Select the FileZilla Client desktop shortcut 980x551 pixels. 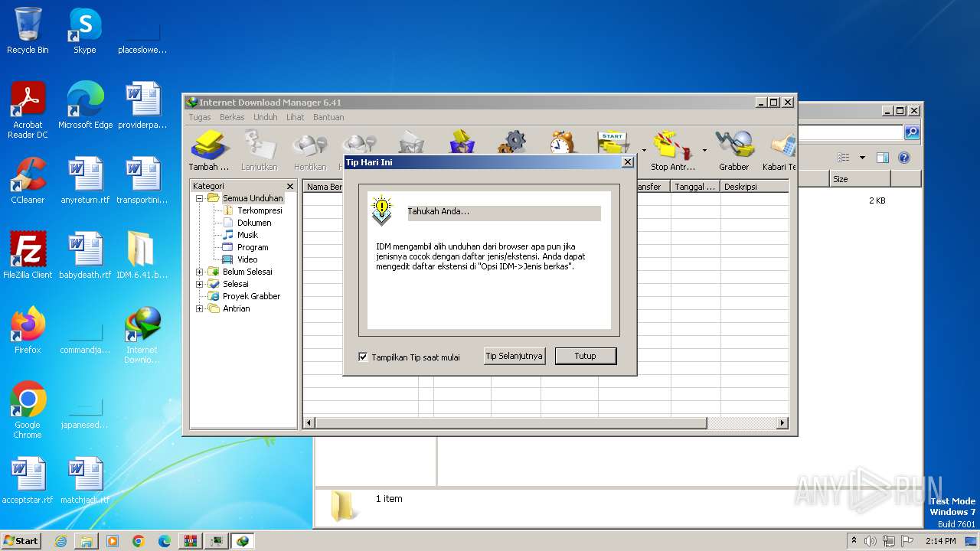(x=28, y=256)
